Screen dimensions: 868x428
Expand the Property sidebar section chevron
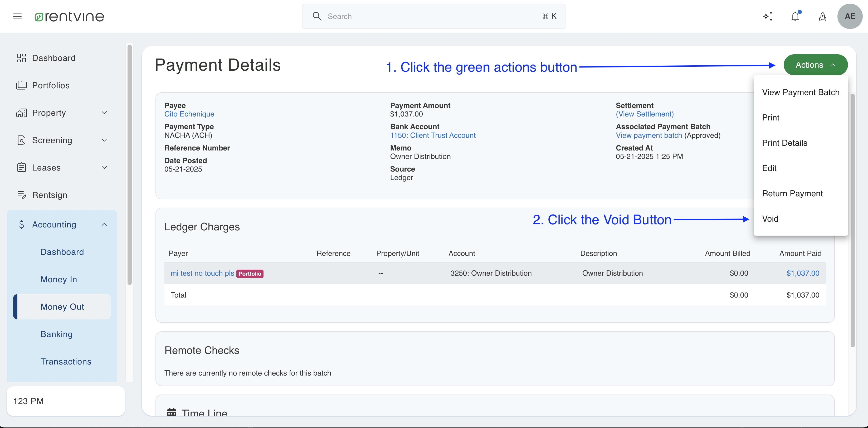tap(104, 113)
